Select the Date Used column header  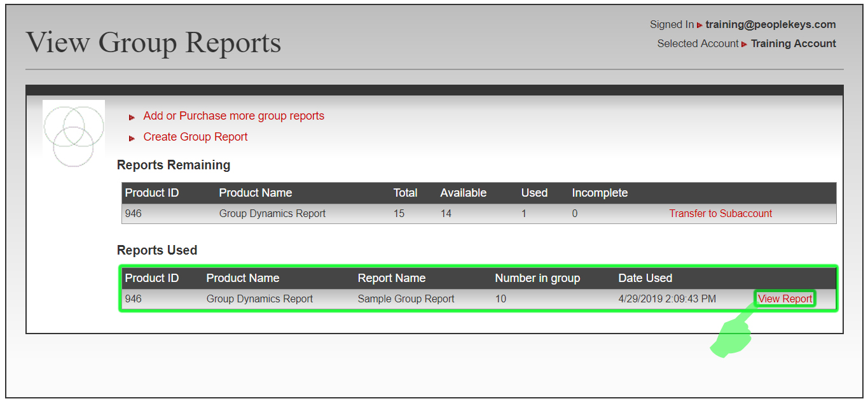click(x=645, y=278)
